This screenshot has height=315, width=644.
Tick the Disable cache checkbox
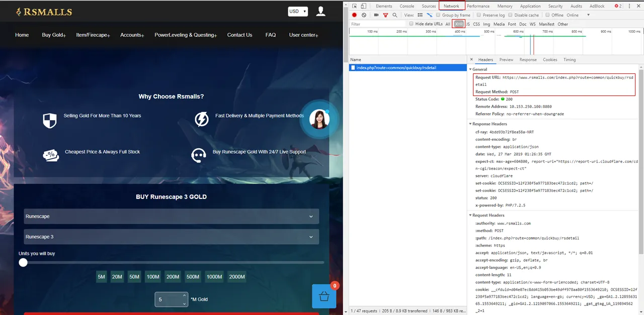pos(510,15)
